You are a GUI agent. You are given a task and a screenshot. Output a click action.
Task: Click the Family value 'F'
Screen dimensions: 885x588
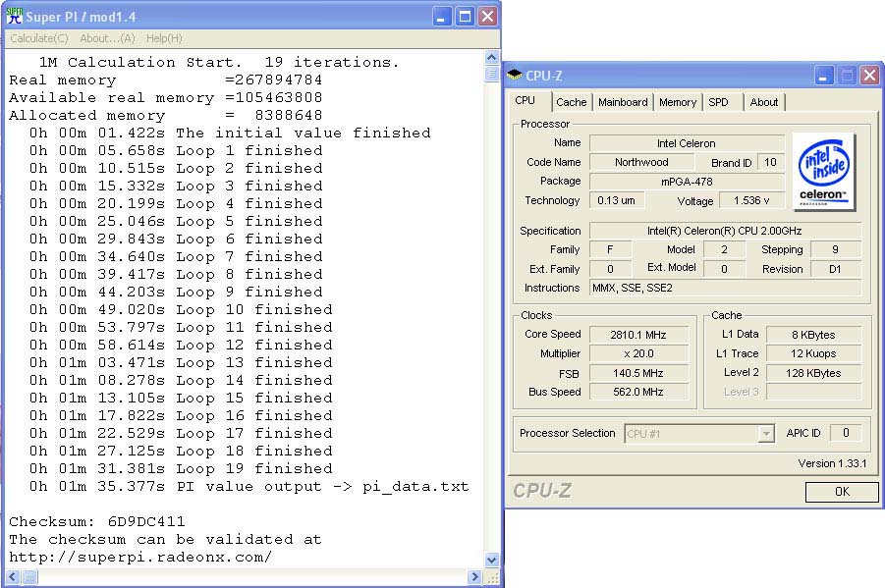(610, 249)
